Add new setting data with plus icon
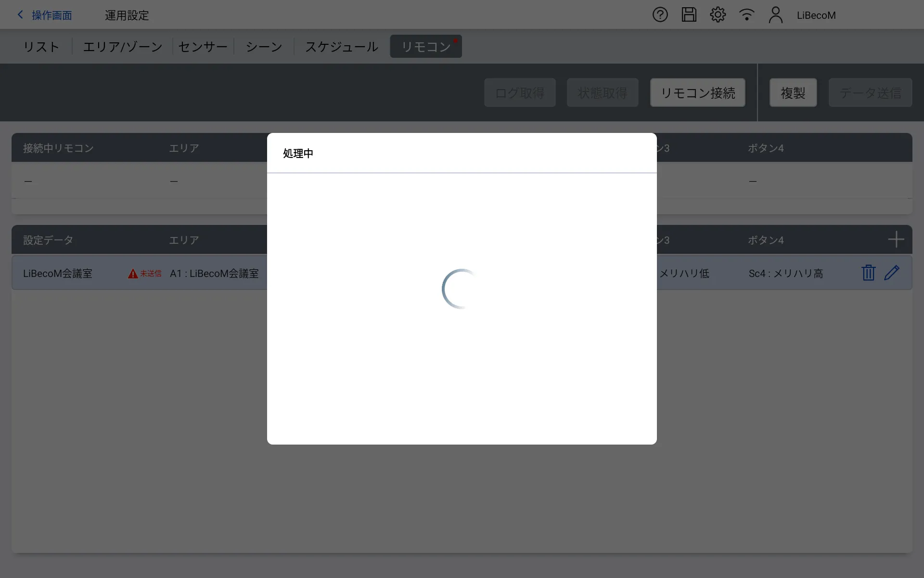 (x=896, y=239)
